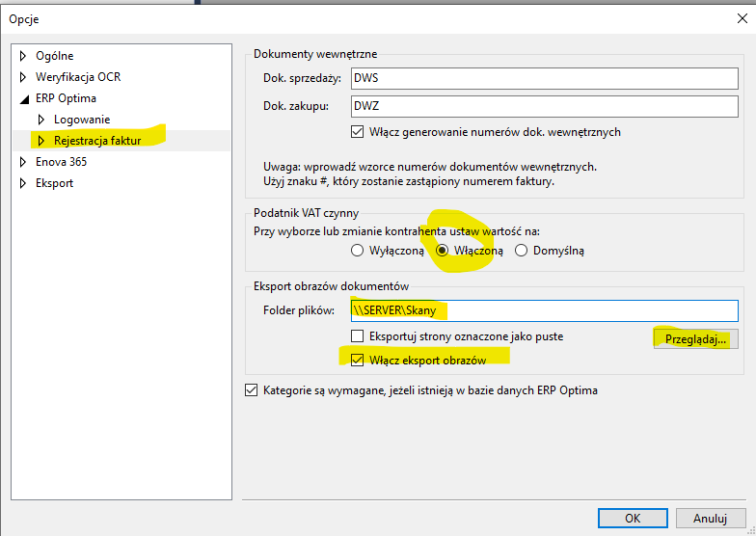Cancel with the Anuluj button

pos(710,519)
